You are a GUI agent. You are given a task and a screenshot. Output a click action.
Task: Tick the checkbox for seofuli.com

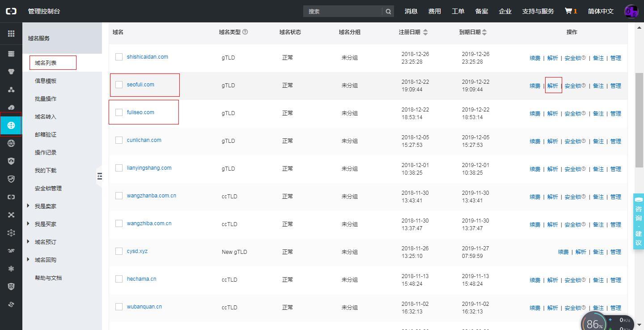(119, 85)
